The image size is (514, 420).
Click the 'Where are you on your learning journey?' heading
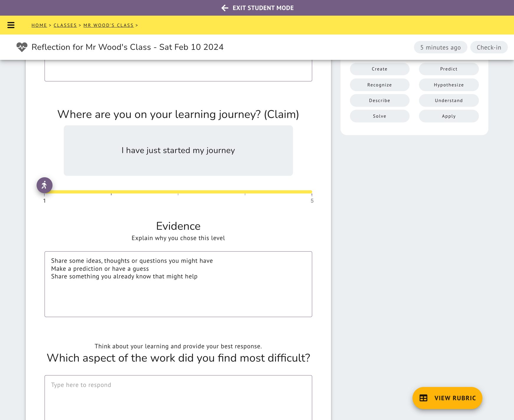tap(178, 114)
